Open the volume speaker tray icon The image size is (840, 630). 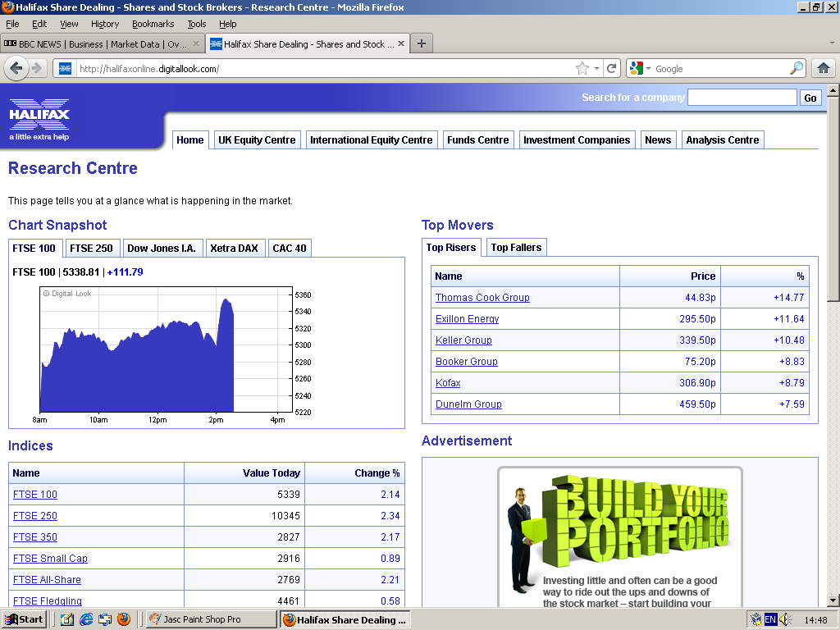785,620
